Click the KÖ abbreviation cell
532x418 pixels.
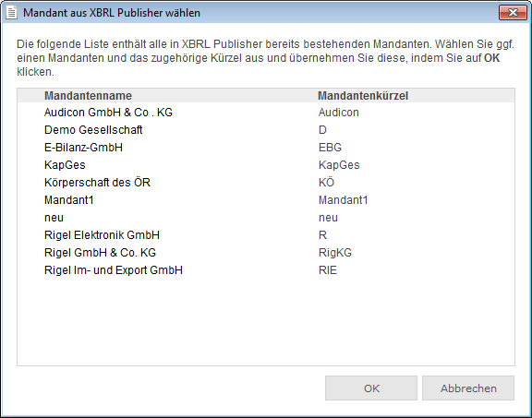coord(326,183)
